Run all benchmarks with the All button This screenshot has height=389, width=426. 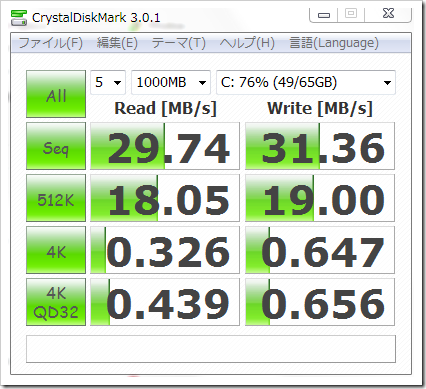56,94
